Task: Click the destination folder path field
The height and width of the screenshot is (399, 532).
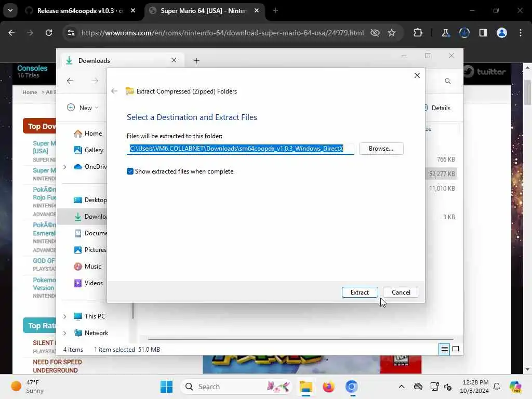Action: pos(240,149)
